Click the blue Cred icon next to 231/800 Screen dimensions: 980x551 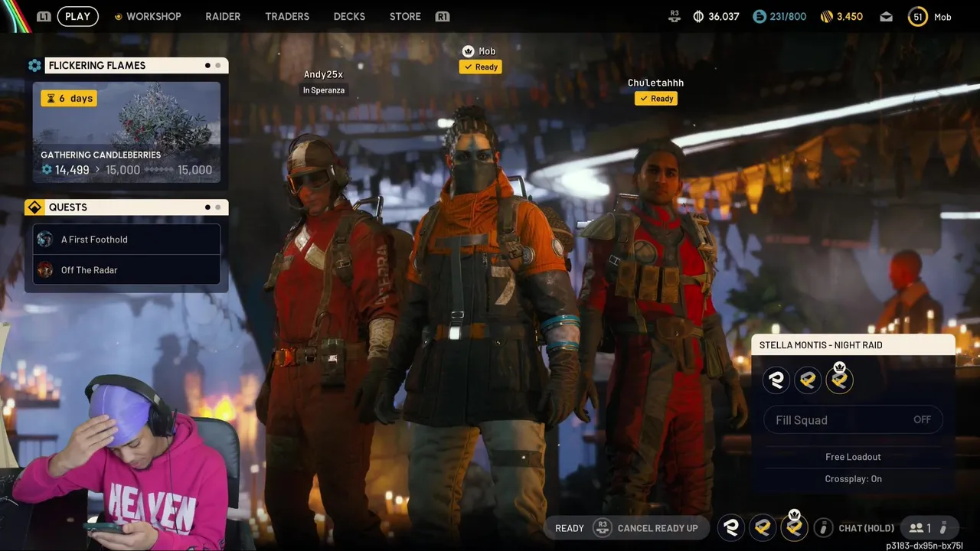pyautogui.click(x=759, y=16)
